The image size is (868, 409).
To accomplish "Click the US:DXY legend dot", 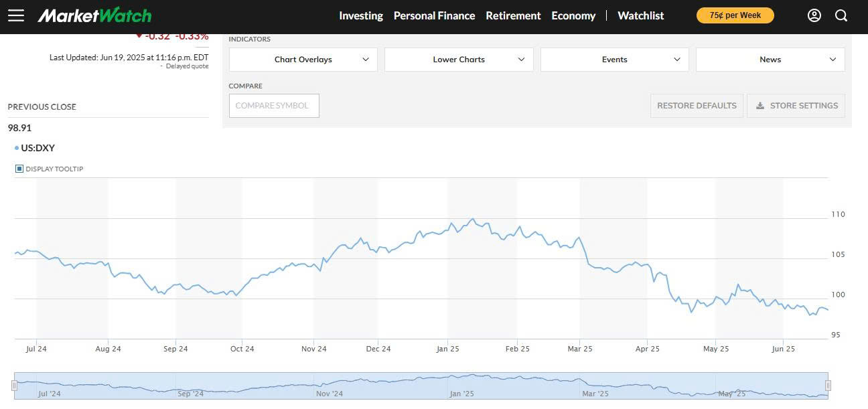I will click(x=17, y=148).
